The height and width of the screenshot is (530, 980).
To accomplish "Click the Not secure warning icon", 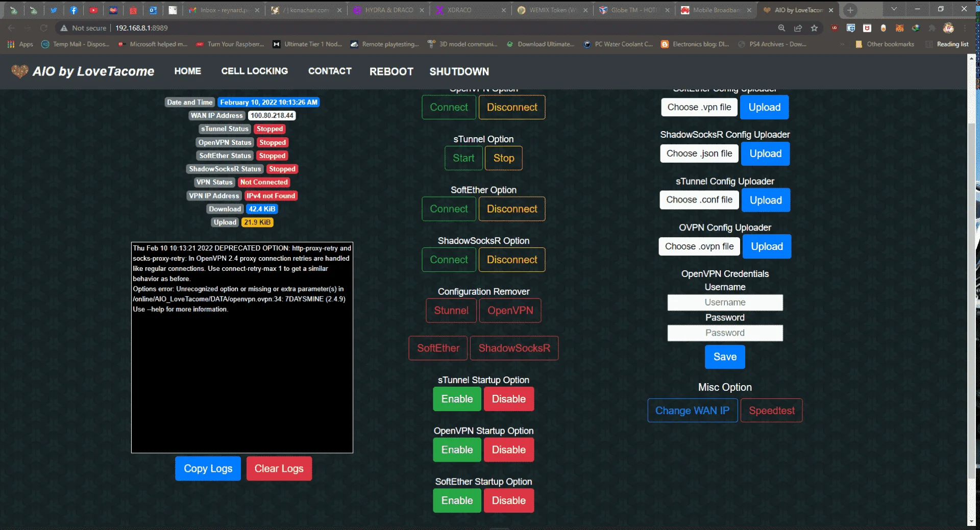I will 64,28.
